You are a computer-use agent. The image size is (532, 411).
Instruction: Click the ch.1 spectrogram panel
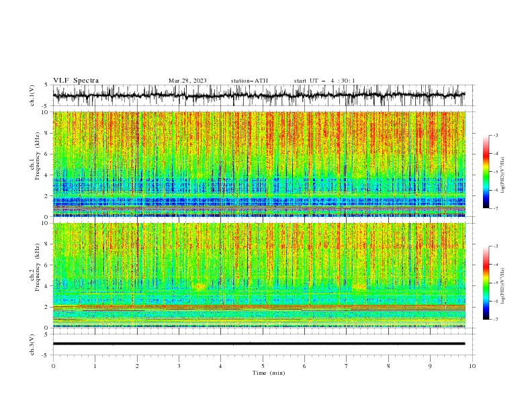pyautogui.click(x=259, y=164)
